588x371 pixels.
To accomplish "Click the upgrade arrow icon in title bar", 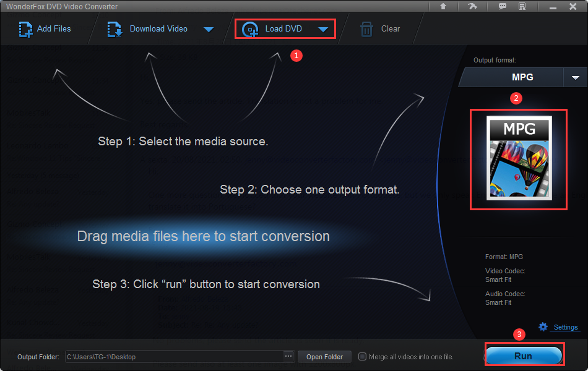I will tap(443, 6).
